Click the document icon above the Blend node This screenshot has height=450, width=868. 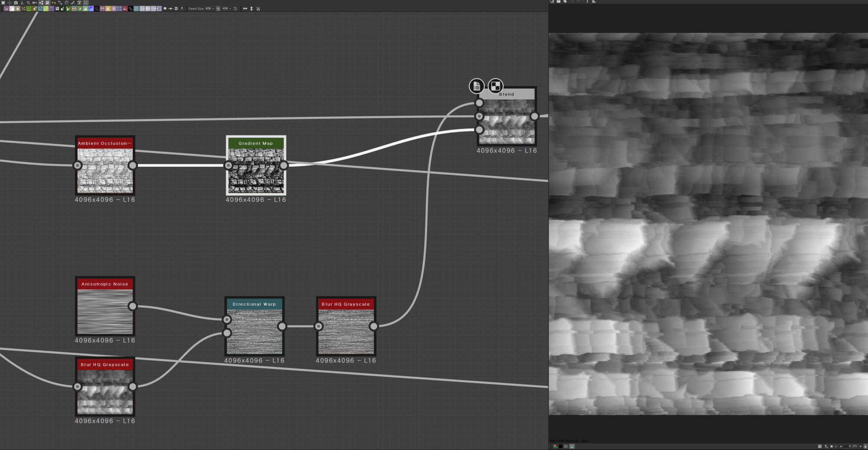point(477,86)
